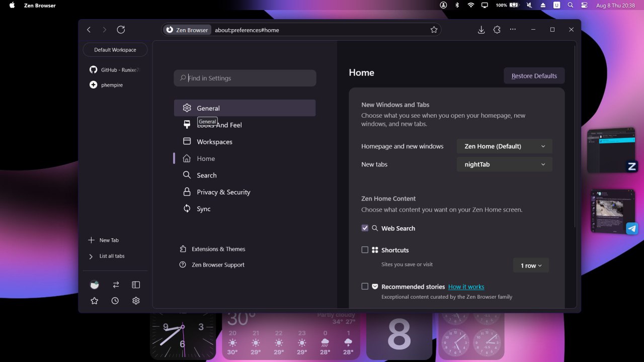Open the Bluetooth menu bar icon

(x=457, y=5)
